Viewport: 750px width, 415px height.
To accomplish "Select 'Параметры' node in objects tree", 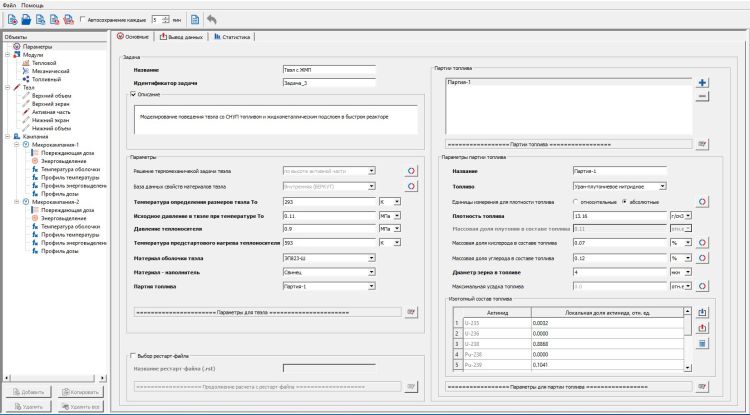I will tap(37, 47).
